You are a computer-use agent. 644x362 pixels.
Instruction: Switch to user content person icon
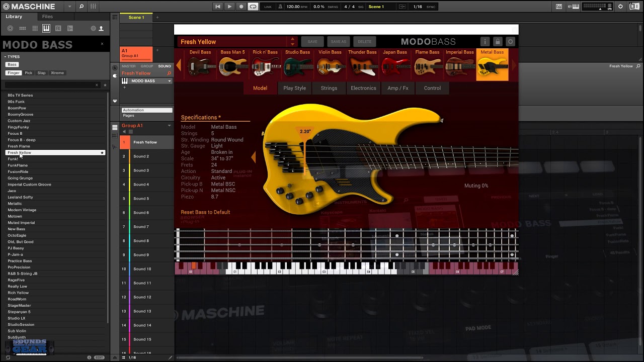point(101,29)
